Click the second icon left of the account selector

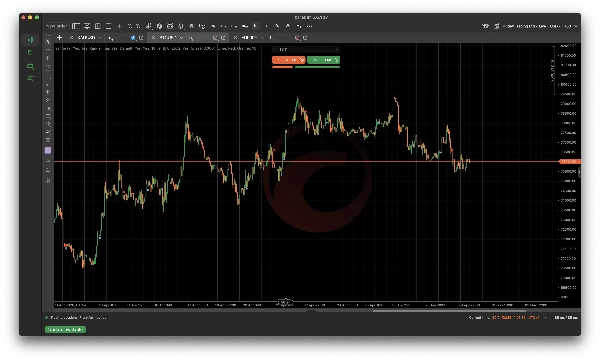pyautogui.click(x=486, y=26)
